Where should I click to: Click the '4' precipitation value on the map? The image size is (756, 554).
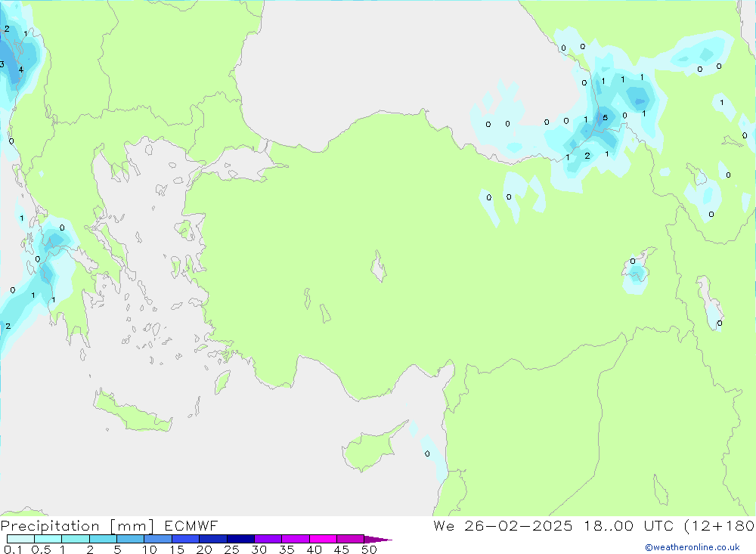[20, 70]
